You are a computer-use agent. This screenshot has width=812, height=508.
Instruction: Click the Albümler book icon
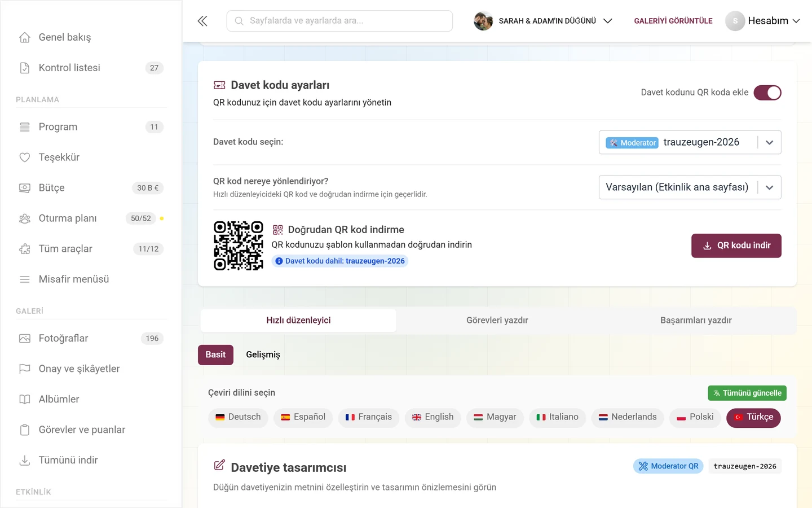point(25,400)
